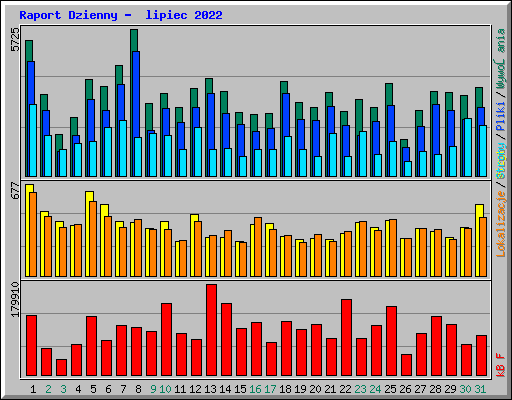Click day label 2 on x-axis
This screenshot has height=400, width=512.
click(x=48, y=389)
